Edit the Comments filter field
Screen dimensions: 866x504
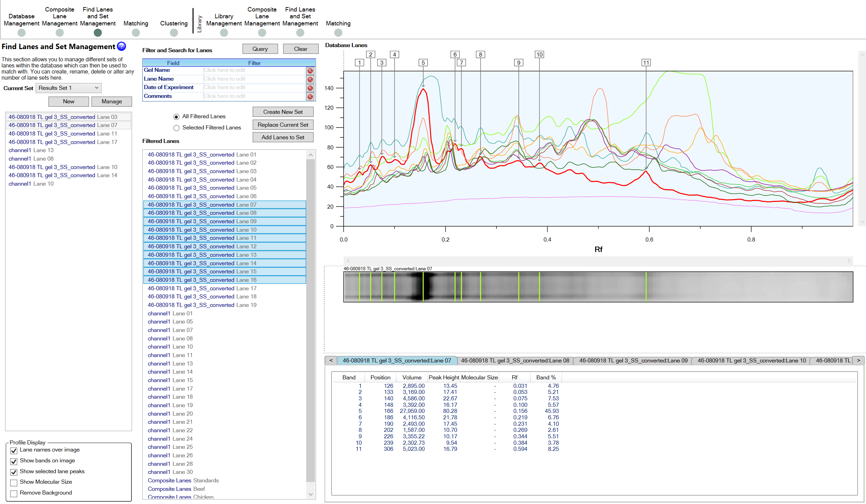254,96
